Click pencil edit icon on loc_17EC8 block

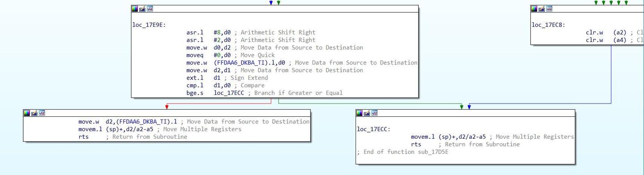tap(542, 9)
